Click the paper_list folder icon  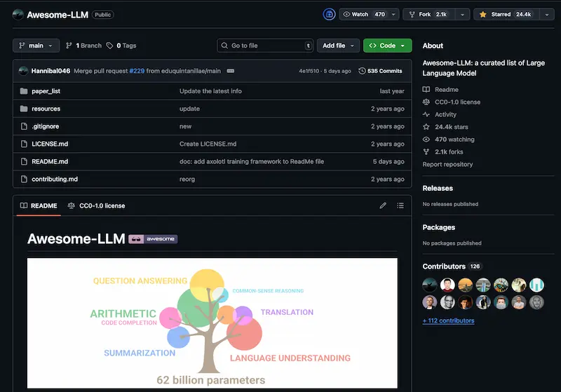click(x=24, y=91)
